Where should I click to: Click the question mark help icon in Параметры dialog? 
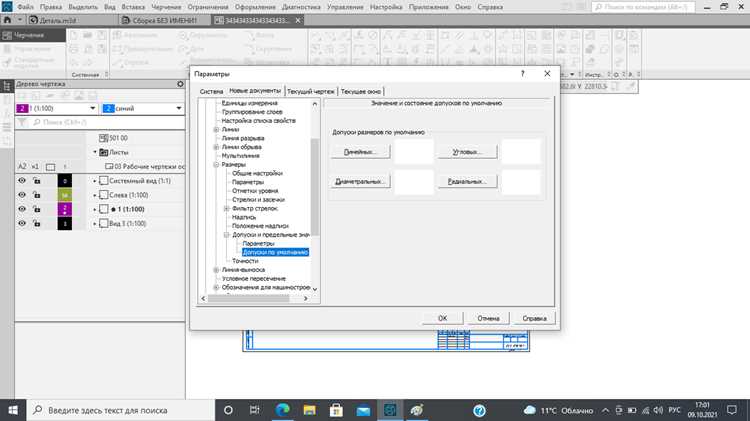522,74
